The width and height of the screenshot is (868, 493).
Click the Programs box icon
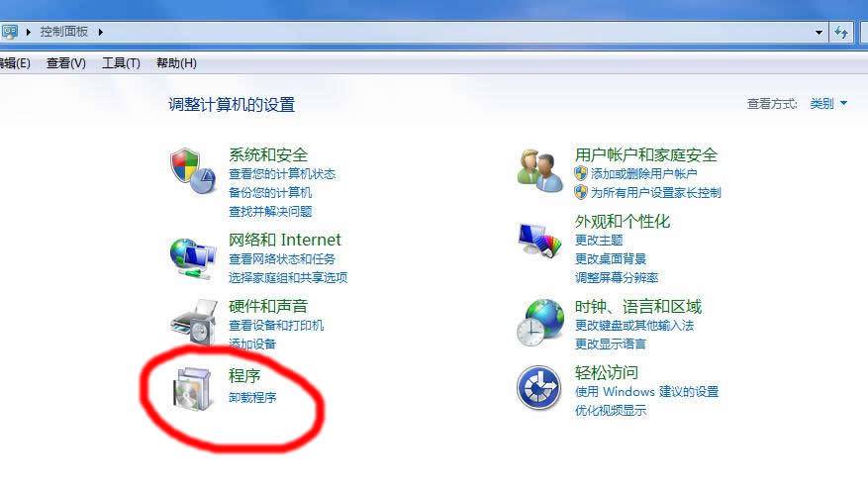point(192,389)
